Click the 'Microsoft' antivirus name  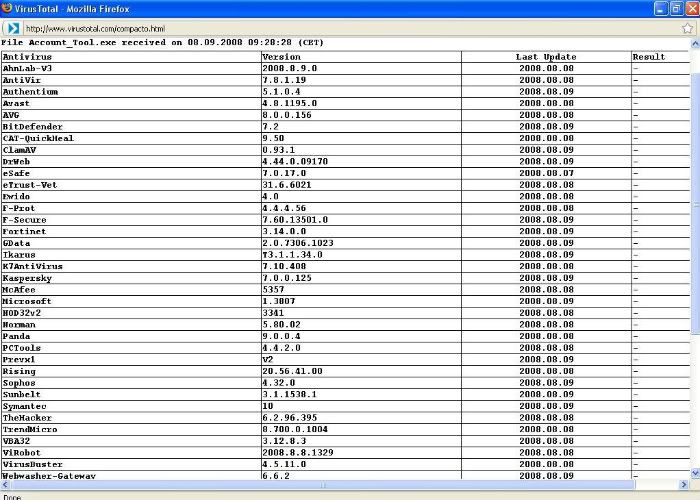click(27, 301)
